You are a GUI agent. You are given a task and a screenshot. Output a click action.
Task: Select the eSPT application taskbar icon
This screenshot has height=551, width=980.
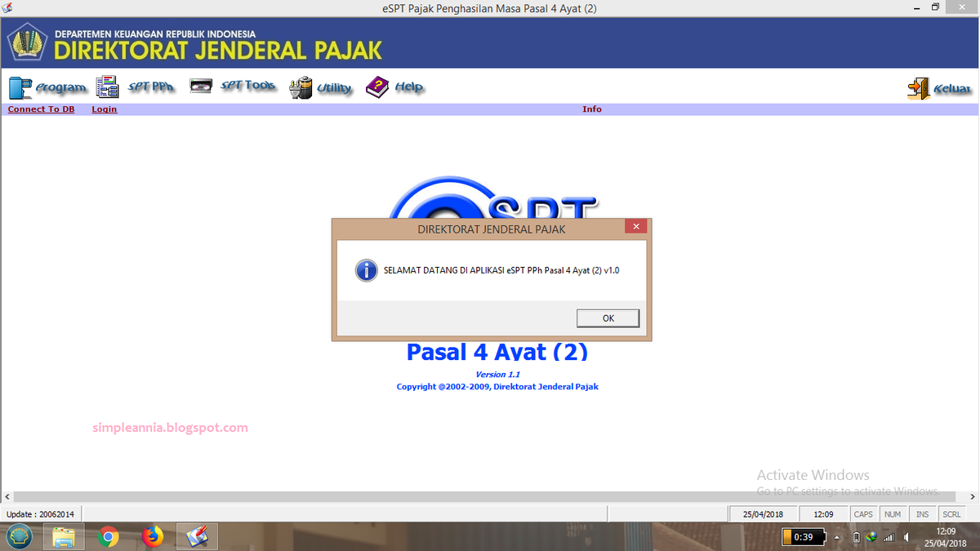point(197,536)
